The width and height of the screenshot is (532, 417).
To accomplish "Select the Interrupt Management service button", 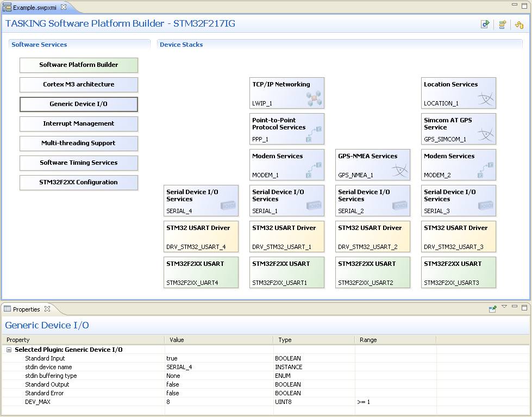I will 79,124.
